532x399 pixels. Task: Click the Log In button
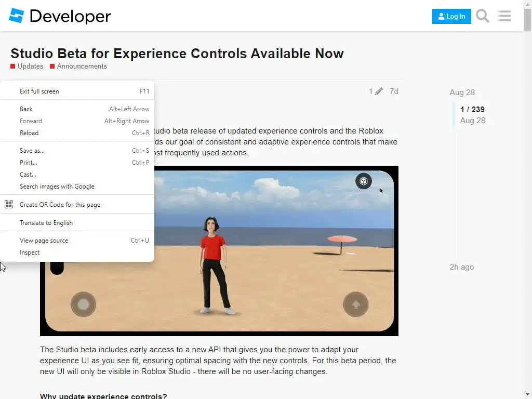451,16
